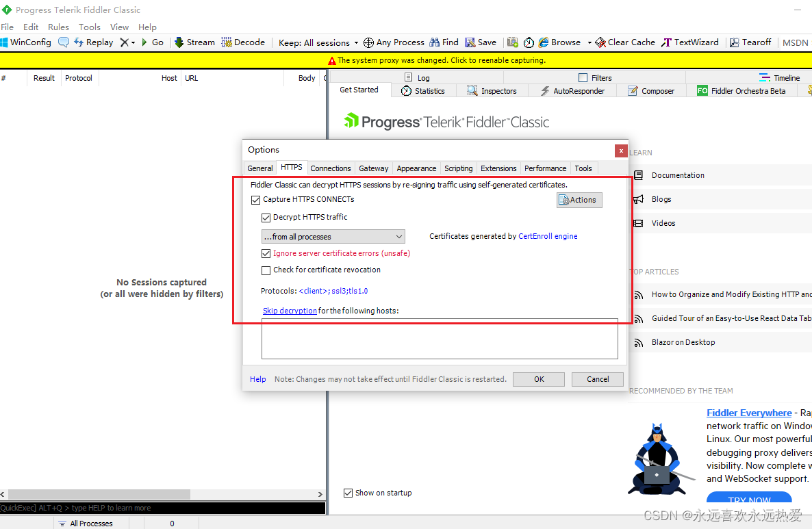Click the QuickExec command box
This screenshot has height=529, width=812.
[163, 508]
